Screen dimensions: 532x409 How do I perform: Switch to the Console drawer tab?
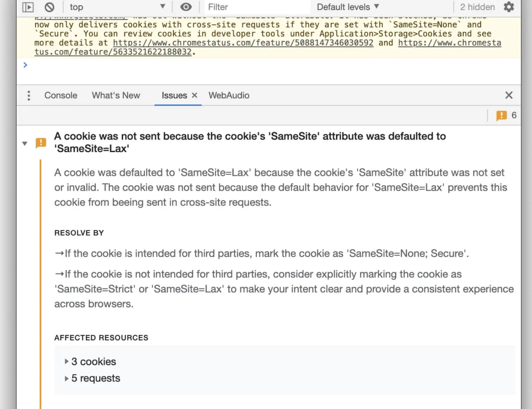coord(61,95)
